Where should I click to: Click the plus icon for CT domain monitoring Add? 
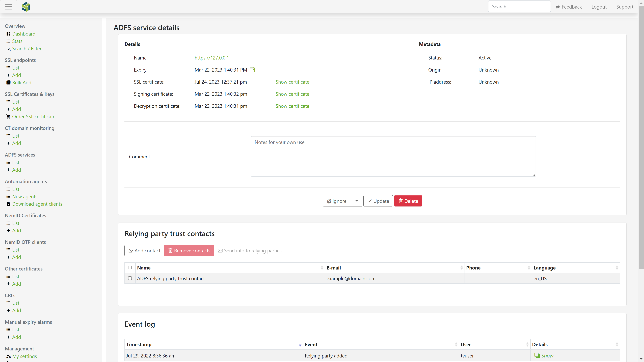click(x=9, y=143)
